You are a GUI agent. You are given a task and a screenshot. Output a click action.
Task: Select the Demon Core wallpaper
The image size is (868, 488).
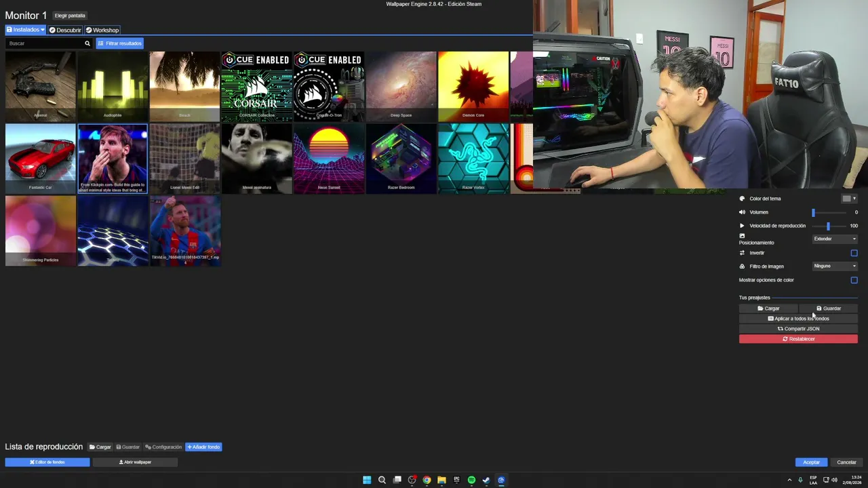[x=473, y=87]
